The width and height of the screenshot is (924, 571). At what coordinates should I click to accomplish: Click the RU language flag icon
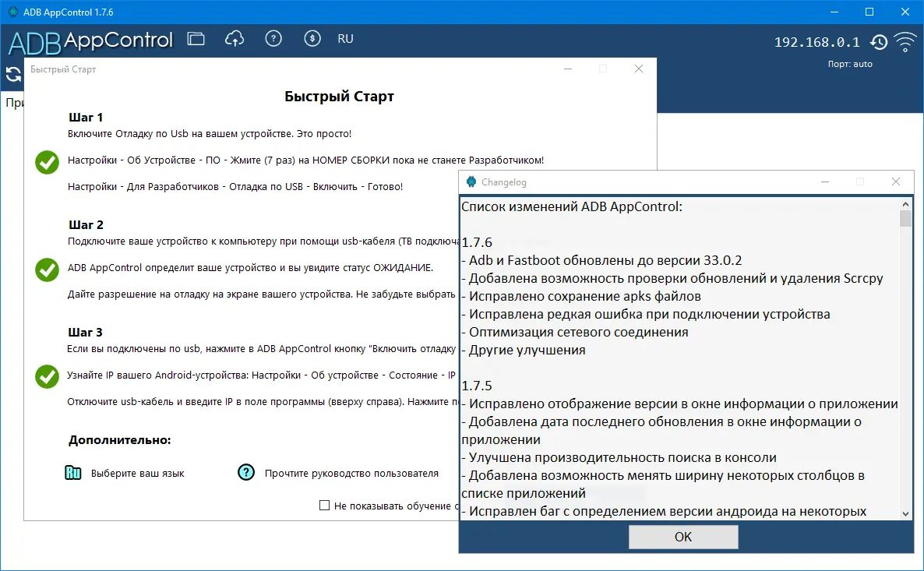[73, 473]
